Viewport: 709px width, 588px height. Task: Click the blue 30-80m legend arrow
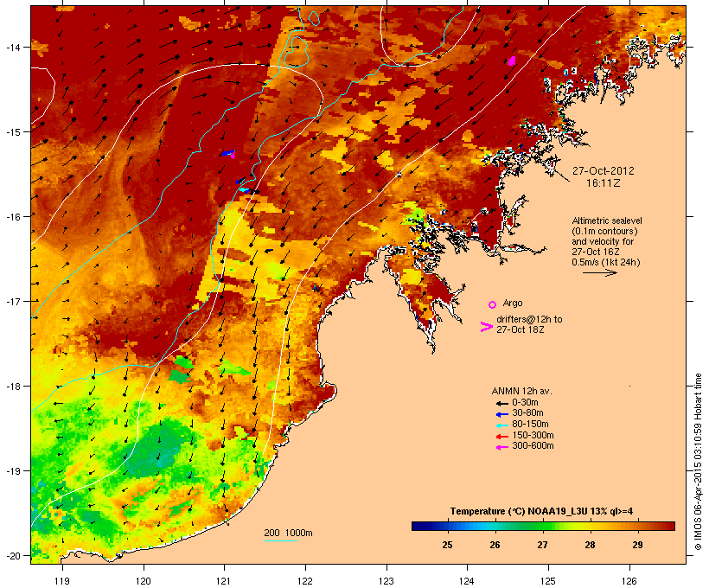point(501,414)
